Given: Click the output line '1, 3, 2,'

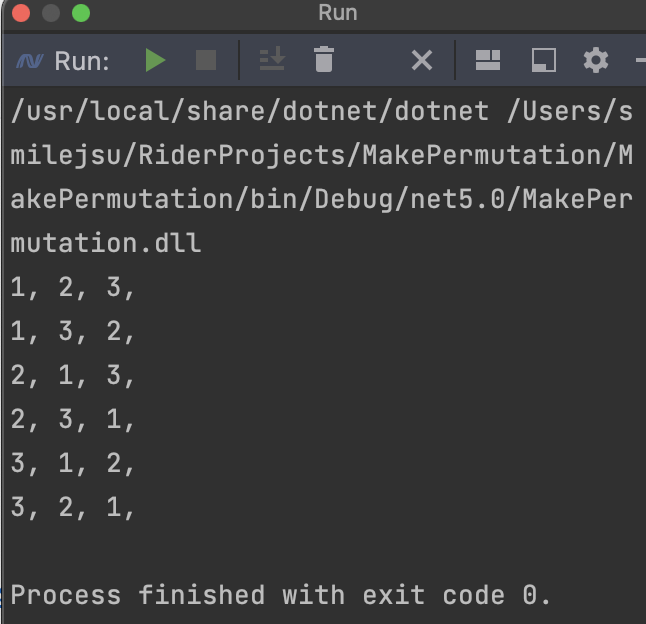Looking at the screenshot, I should (73, 331).
